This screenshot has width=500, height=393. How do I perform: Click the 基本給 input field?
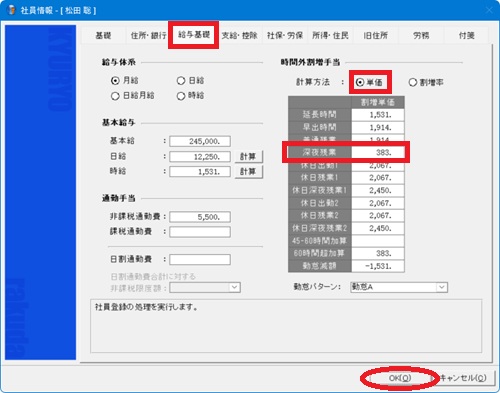(200, 141)
